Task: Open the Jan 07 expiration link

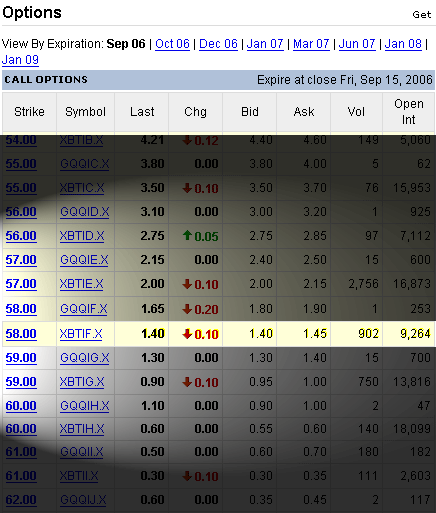Action: pos(265,44)
